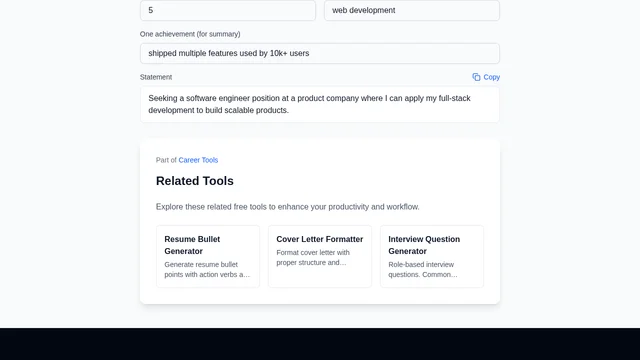Click the Related Tools heading
640x360 pixels.
[195, 181]
